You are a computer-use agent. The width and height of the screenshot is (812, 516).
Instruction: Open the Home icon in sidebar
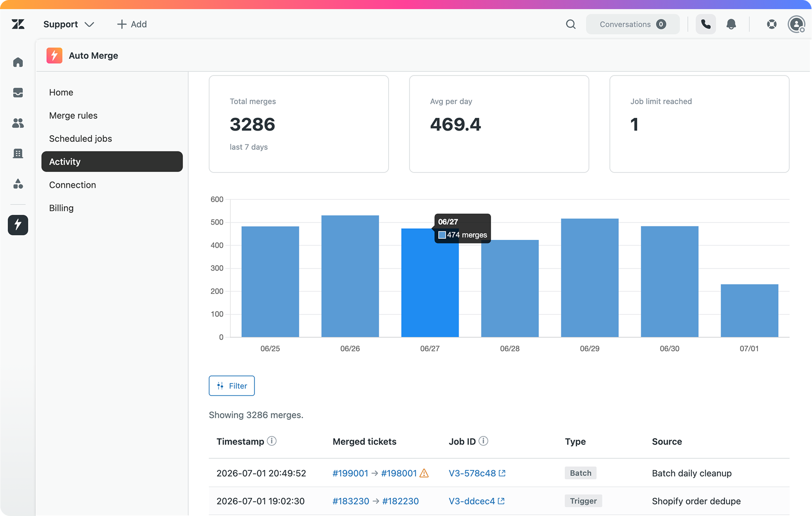(x=18, y=62)
